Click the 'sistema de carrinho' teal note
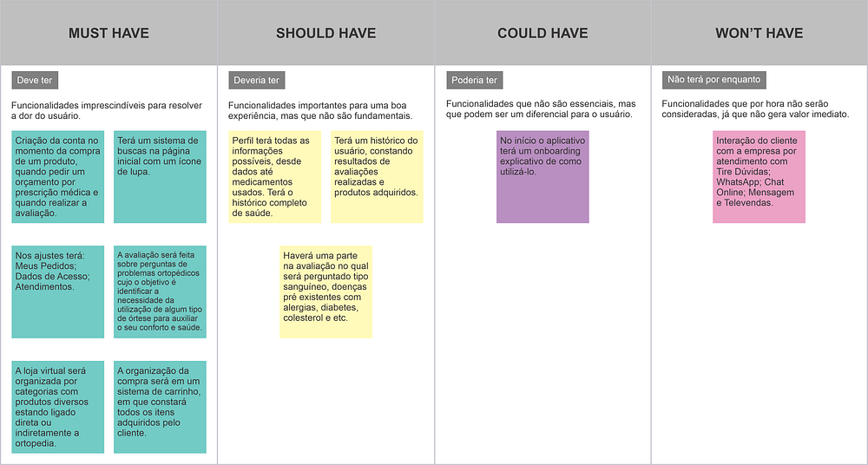This screenshot has width=868, height=465. tap(160, 407)
